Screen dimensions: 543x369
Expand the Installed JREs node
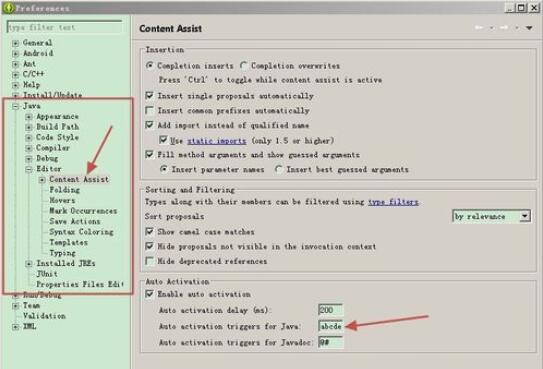(29, 264)
